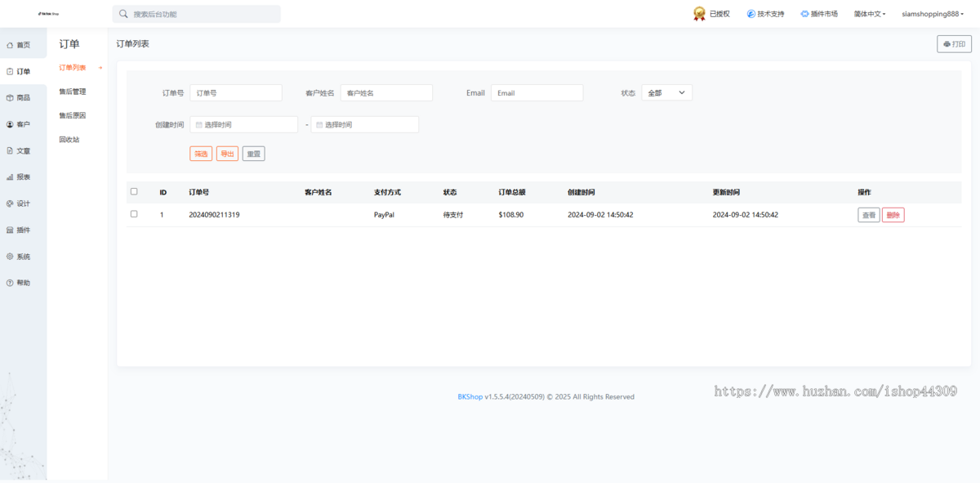Screen dimensions: 980x483
Task: Click the 重置 reset button
Action: click(x=254, y=154)
